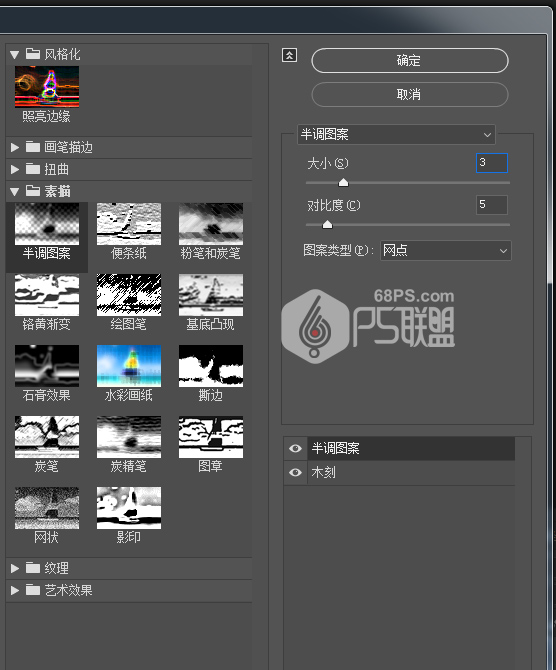Open the 图案类型 网点 dropdown

pos(445,250)
